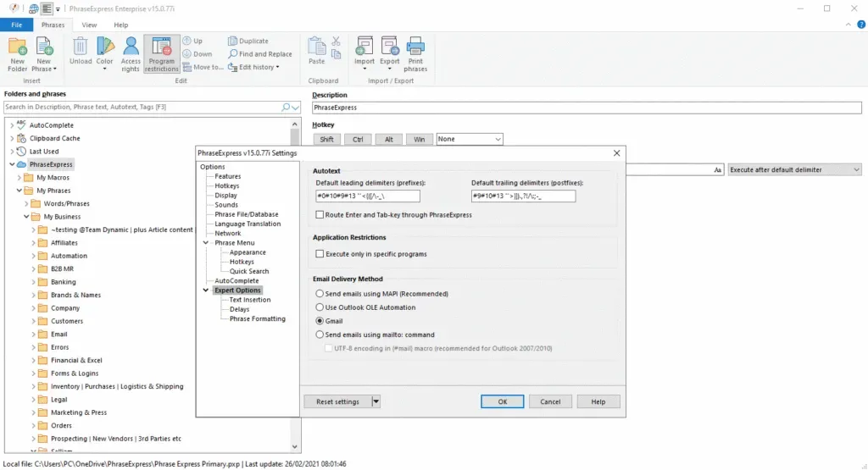Click the Clipboard Cache tree icon

(x=21, y=138)
